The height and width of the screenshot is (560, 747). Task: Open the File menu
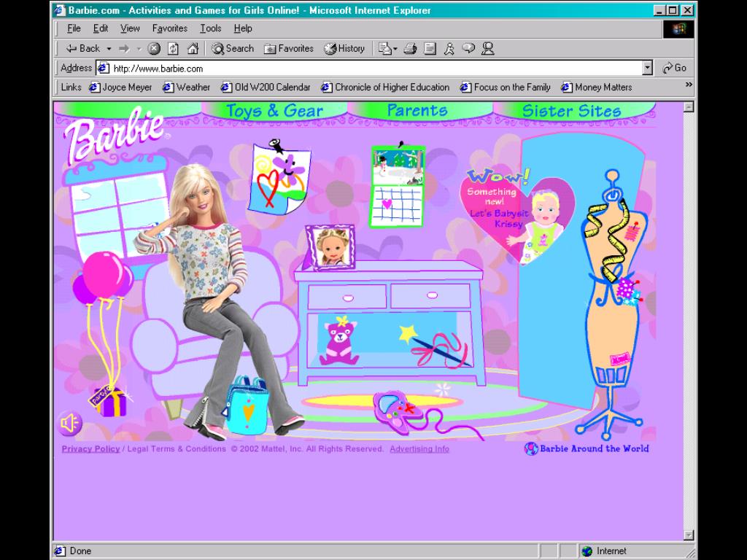[74, 28]
